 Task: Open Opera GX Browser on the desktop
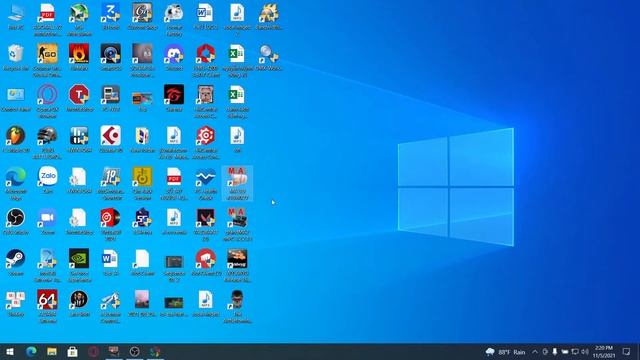47,101
